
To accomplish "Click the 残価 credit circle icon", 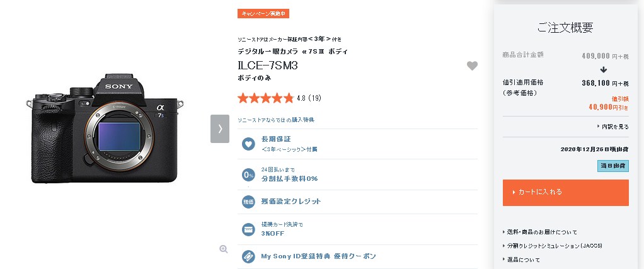I will tap(248, 202).
